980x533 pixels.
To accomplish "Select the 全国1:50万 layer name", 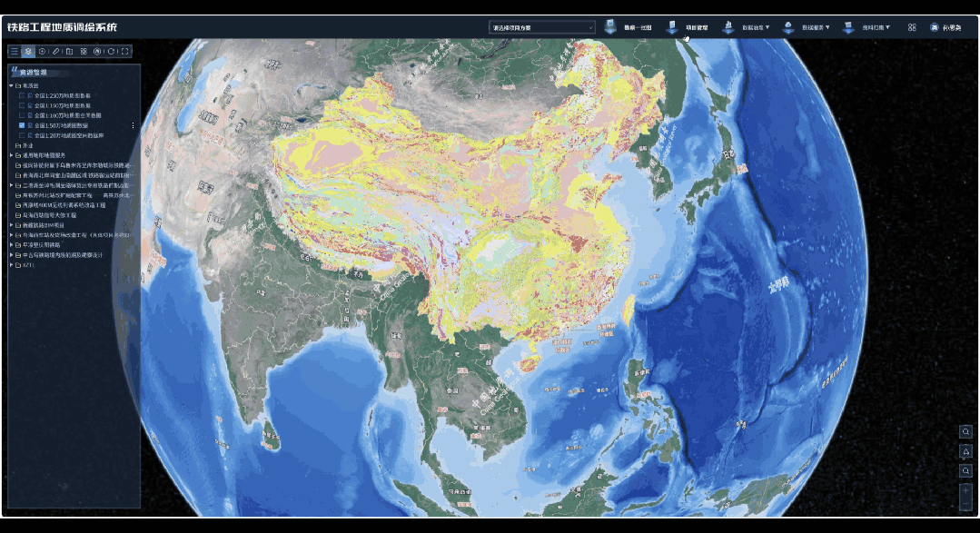I will (x=61, y=125).
